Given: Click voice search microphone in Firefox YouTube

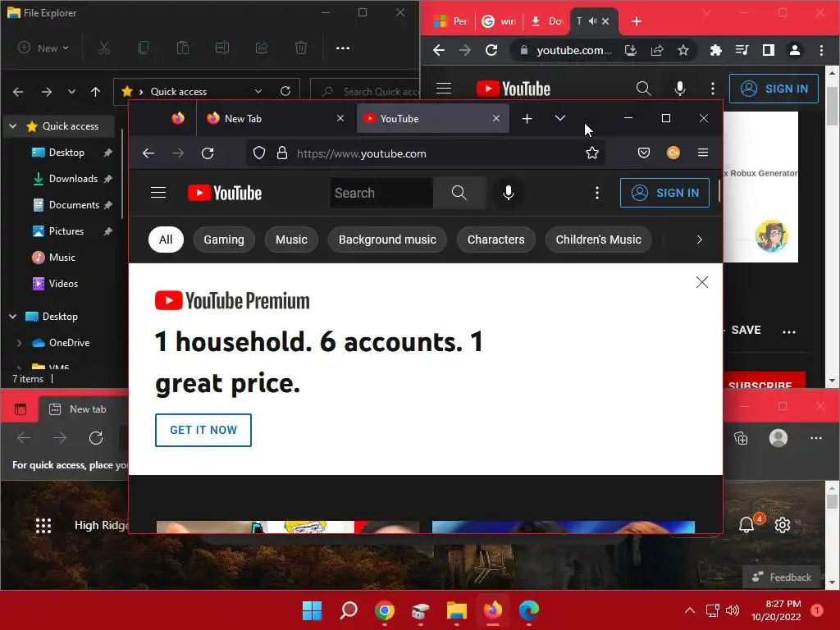Looking at the screenshot, I should click(x=509, y=193).
